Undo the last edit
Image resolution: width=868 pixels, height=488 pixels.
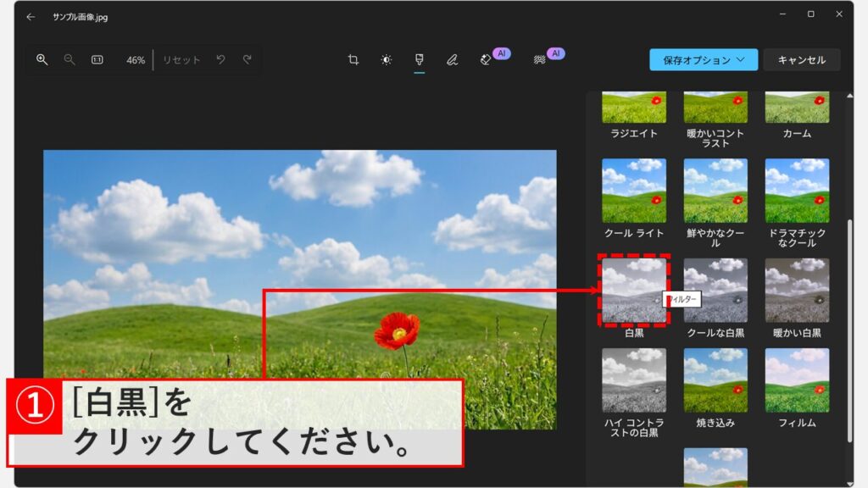click(x=220, y=60)
